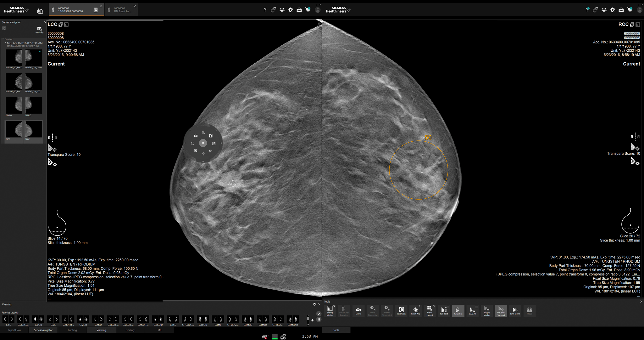
Task: Toggle the Decision Support button
Action: 501,311
